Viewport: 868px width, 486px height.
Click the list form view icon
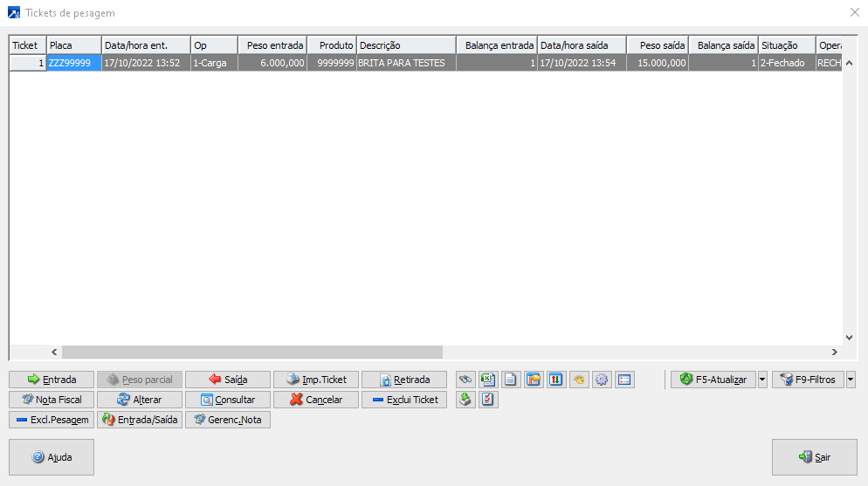tap(624, 380)
